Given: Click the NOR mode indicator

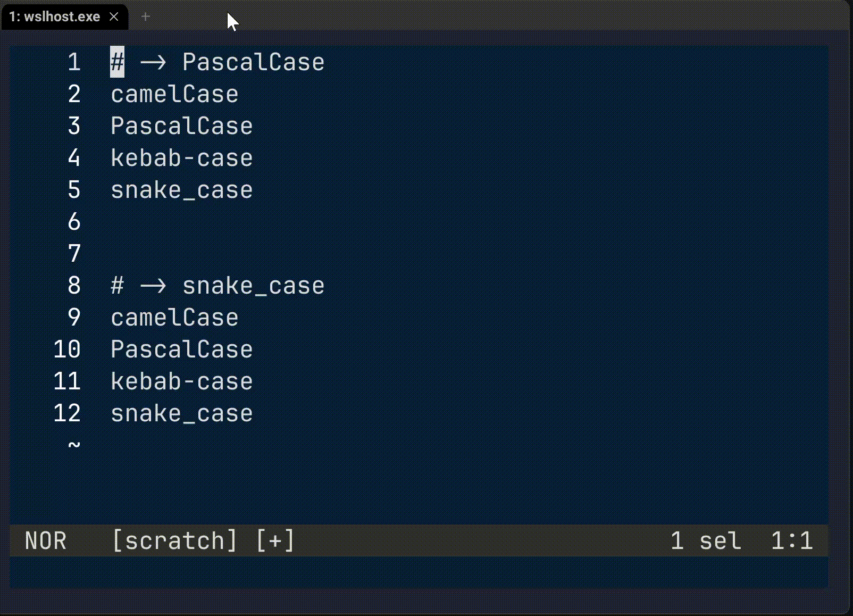Looking at the screenshot, I should (46, 540).
